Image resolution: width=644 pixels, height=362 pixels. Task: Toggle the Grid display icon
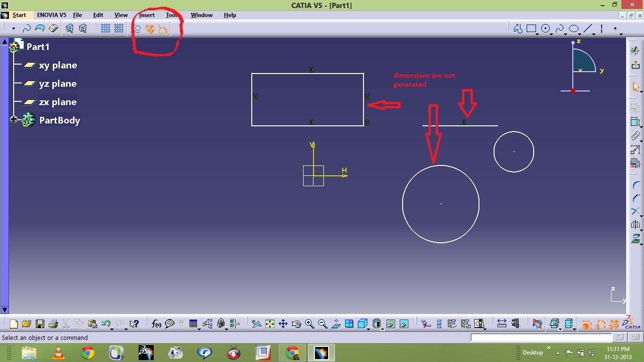106,29
